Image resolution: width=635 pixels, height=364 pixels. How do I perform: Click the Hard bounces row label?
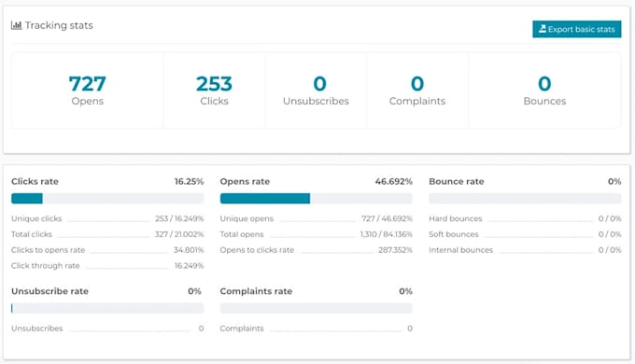tap(456, 218)
